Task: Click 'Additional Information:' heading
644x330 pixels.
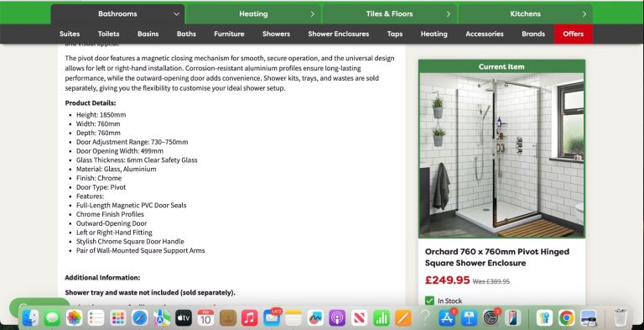Action: point(102,278)
